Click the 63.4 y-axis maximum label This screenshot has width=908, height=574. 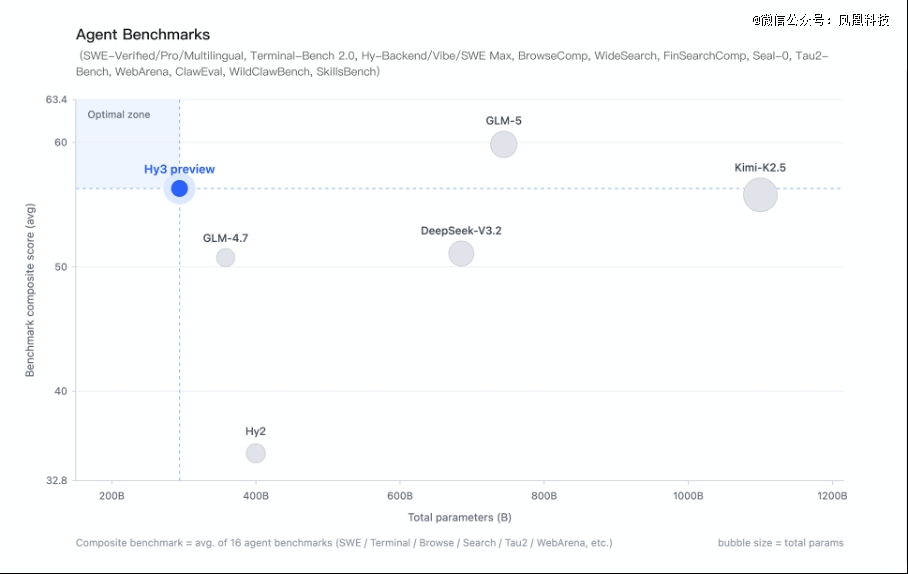(x=56, y=100)
